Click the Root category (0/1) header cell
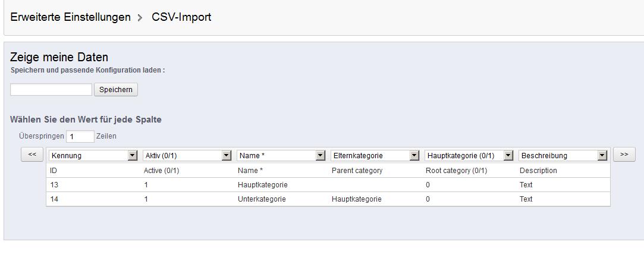 [x=456, y=171]
